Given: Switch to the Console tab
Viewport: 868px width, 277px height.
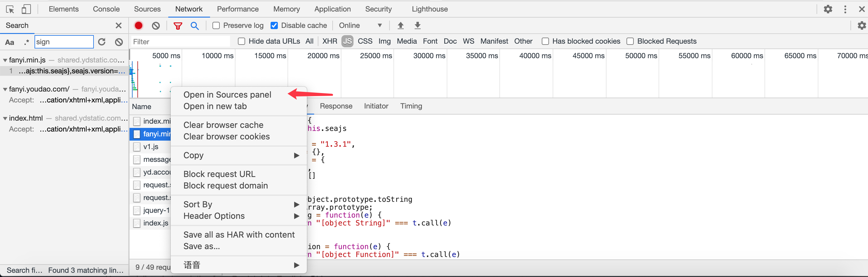Looking at the screenshot, I should click(106, 9).
